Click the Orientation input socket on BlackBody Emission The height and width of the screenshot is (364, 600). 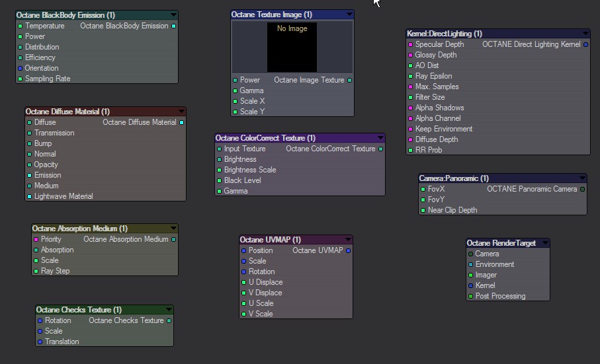click(21, 68)
